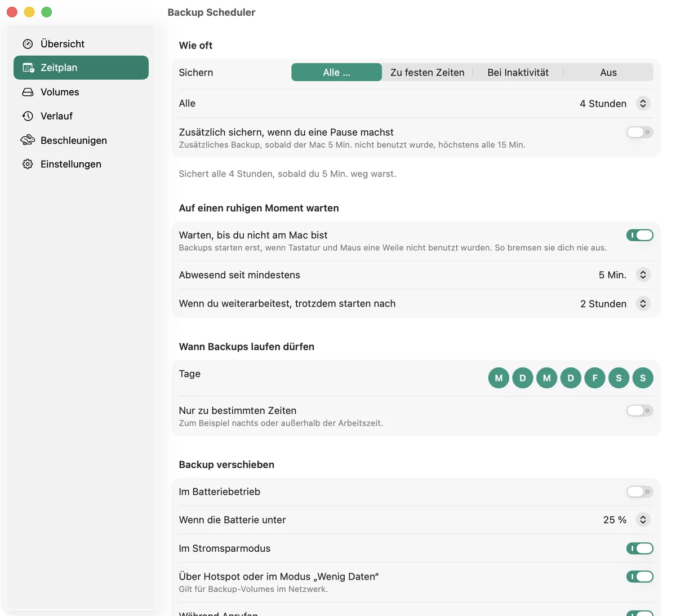This screenshot has height=616, width=676.
Task: Close the Backup Scheduler window
Action: point(12,12)
